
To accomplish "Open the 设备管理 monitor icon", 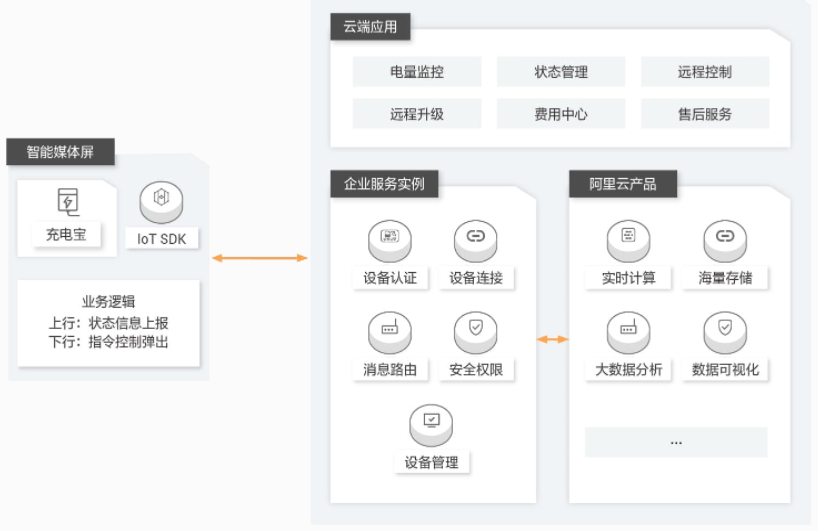I will click(431, 425).
